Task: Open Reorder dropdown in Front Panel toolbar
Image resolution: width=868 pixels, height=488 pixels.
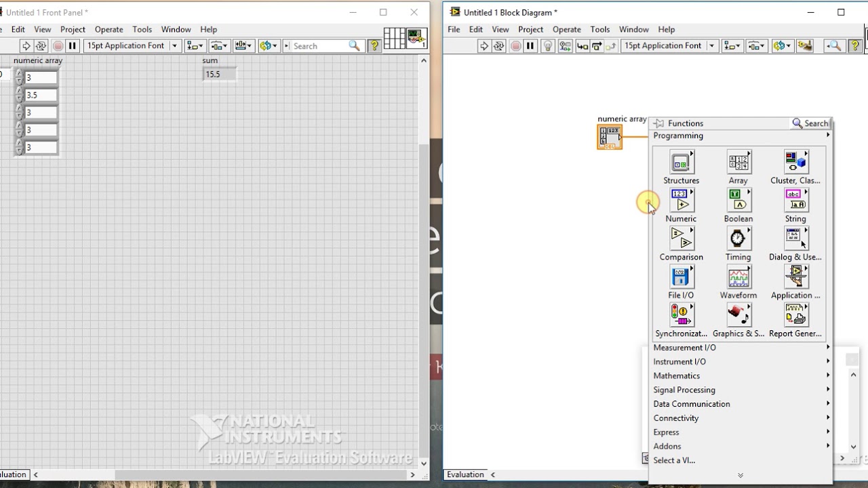Action: [268, 46]
